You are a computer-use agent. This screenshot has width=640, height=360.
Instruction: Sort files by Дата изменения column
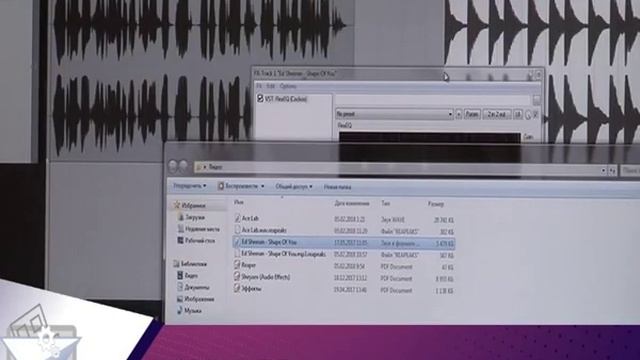(x=352, y=203)
